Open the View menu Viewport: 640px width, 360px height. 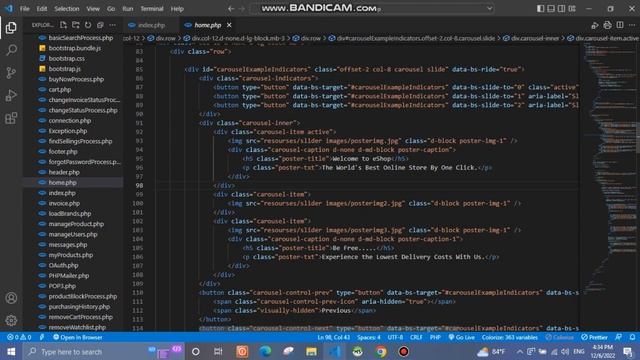pos(93,9)
